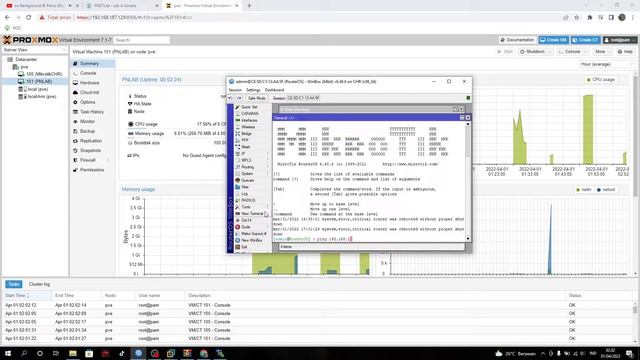The width and height of the screenshot is (640, 360).
Task: Select VM 100 (MikrotikCHR) in tree
Action: tap(44, 74)
